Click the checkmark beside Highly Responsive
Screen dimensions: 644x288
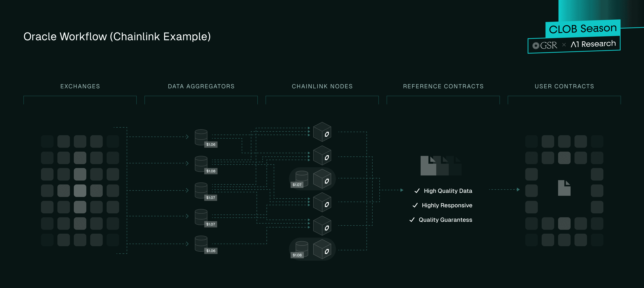point(415,205)
